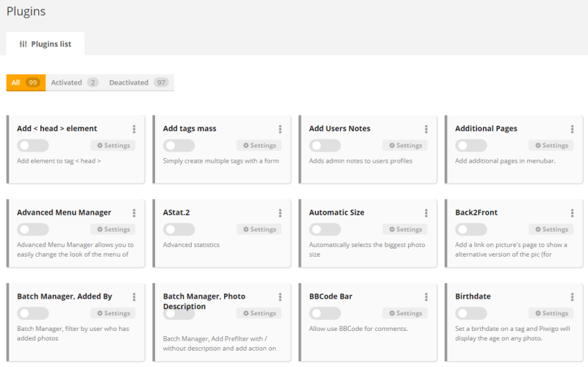Click Settings button for Additional Pages

[551, 146]
